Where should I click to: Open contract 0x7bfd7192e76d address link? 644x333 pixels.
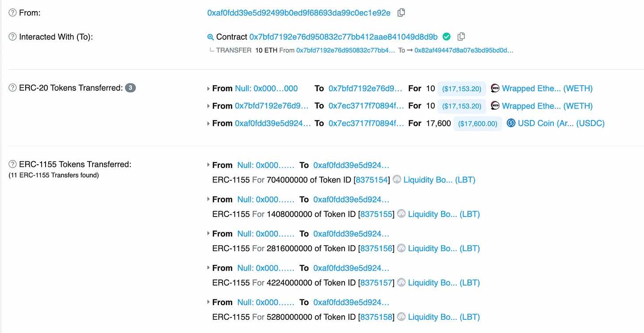tap(343, 37)
